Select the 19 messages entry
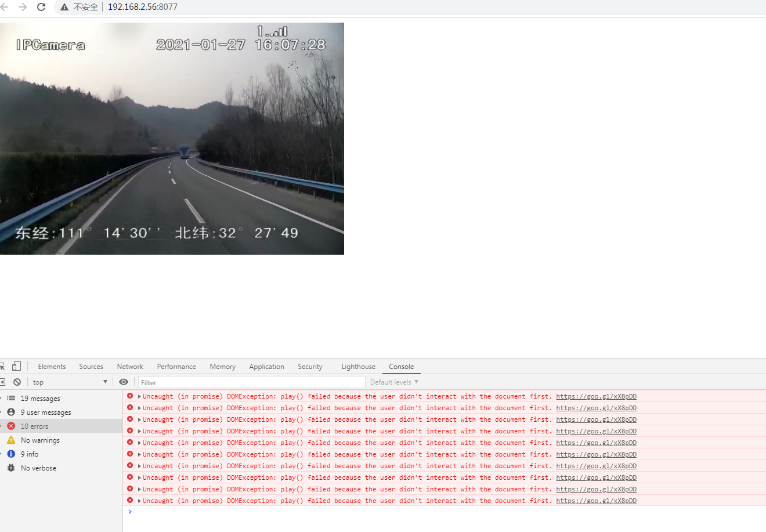The width and height of the screenshot is (766, 532). pyautogui.click(x=41, y=398)
